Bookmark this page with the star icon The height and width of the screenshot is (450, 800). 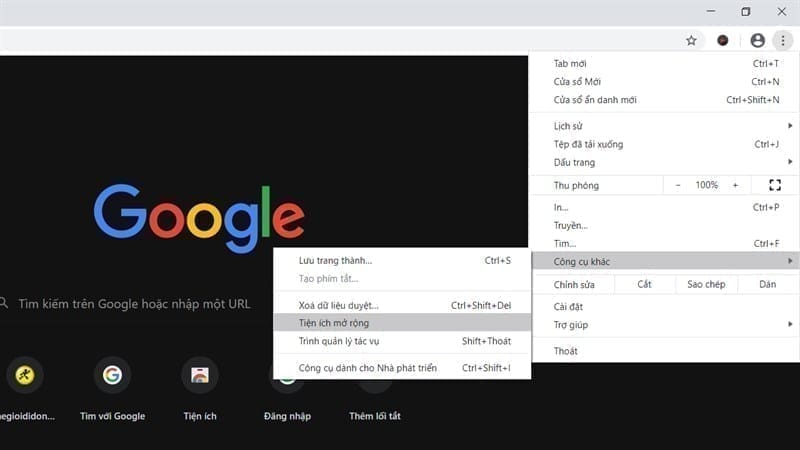pos(691,40)
